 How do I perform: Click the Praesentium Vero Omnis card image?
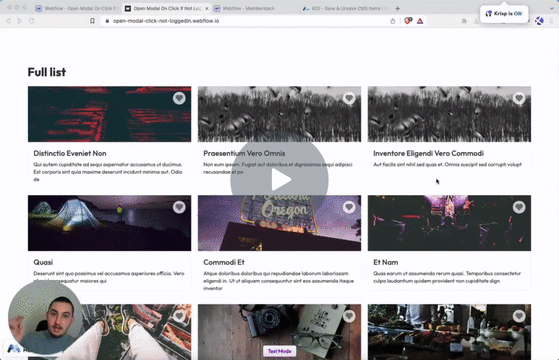tap(280, 114)
